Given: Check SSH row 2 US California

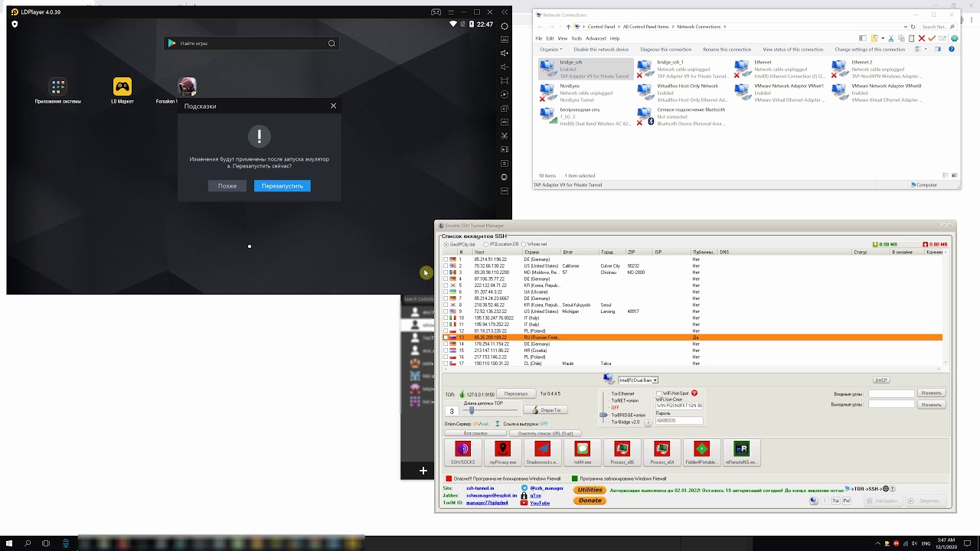Looking at the screenshot, I should [x=446, y=266].
